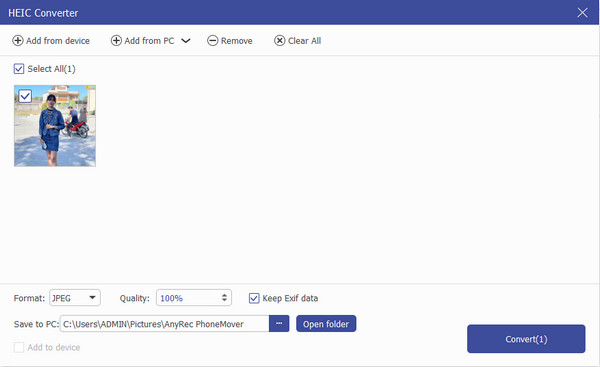Click the Quality stepper arrows
This screenshot has height=367, width=600.
224,298
